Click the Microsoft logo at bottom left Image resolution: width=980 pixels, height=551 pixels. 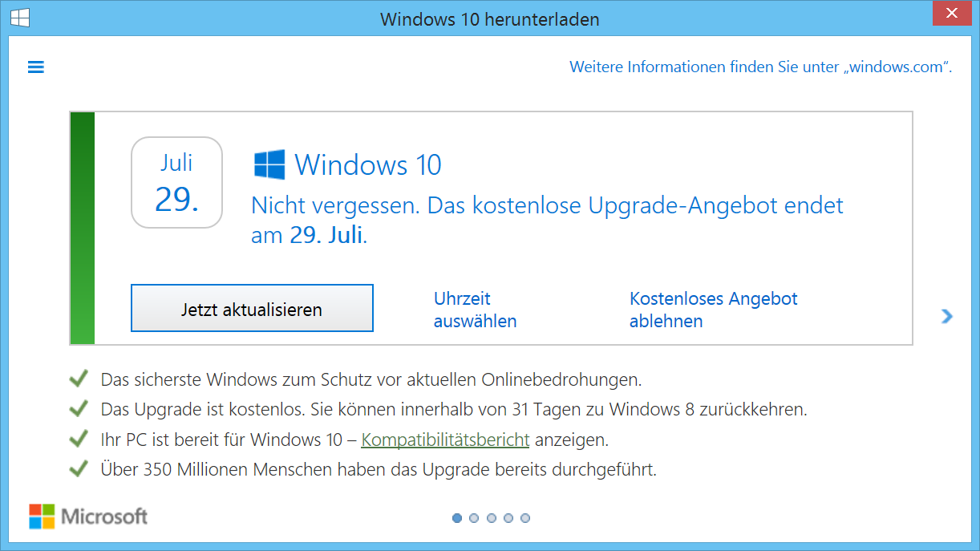88,517
